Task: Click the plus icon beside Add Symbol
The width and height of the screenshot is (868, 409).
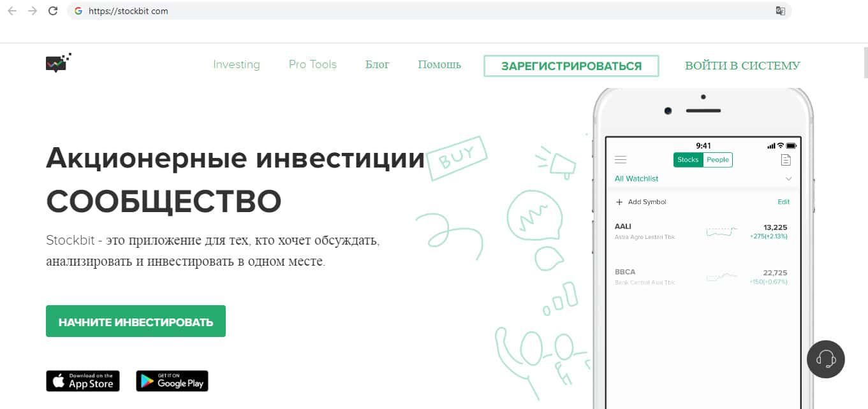Action: [x=619, y=202]
